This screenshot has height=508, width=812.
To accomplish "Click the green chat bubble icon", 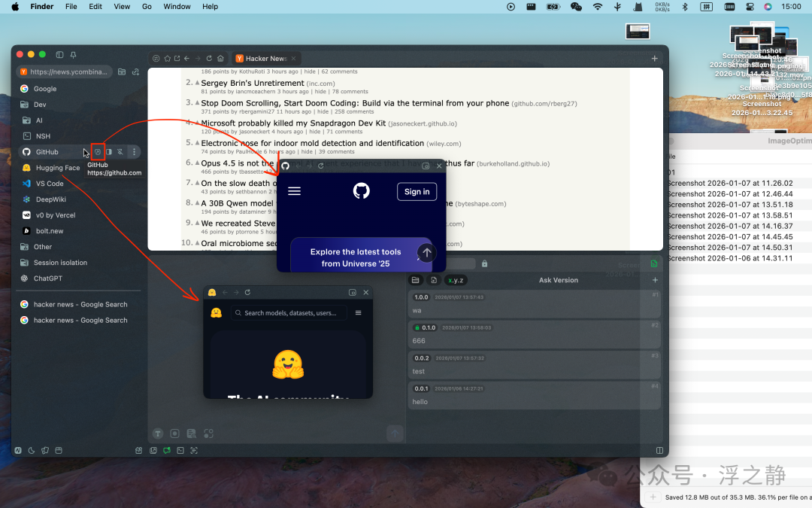I will click(167, 451).
